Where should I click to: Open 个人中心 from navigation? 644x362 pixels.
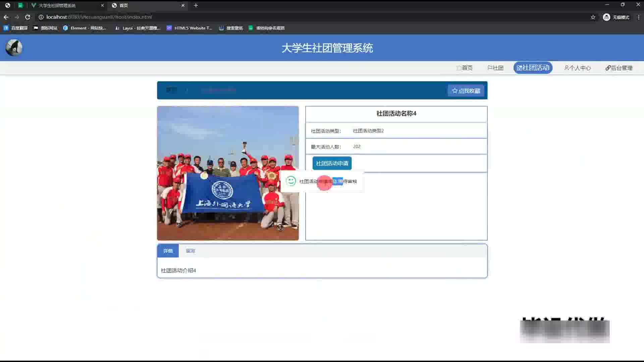click(x=578, y=68)
